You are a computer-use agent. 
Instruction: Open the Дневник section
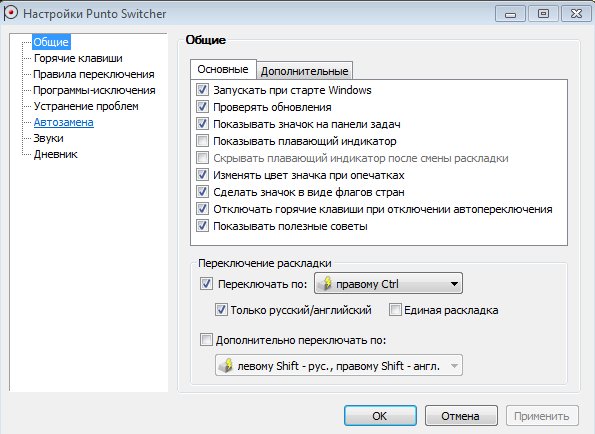pyautogui.click(x=55, y=154)
